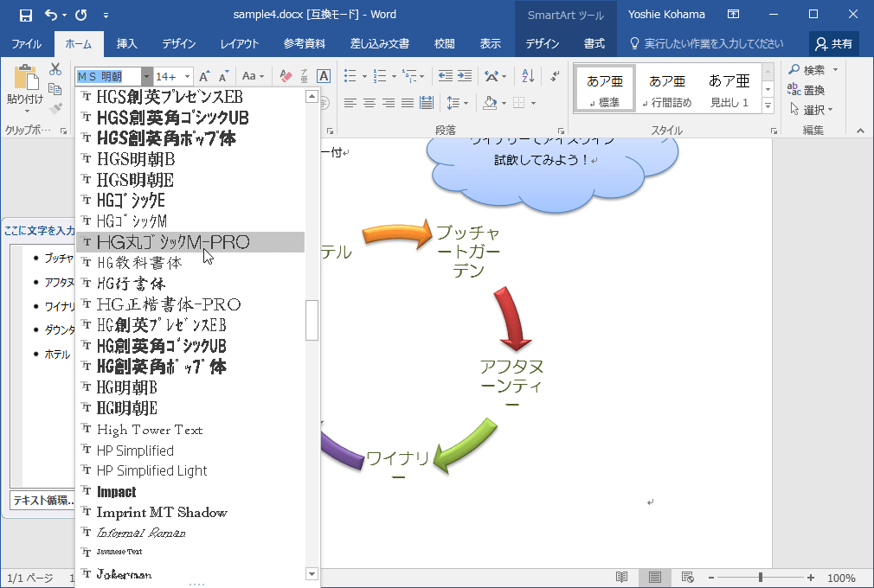Image resolution: width=874 pixels, height=588 pixels.
Task: Choose the Jokerman font
Action: (x=190, y=573)
